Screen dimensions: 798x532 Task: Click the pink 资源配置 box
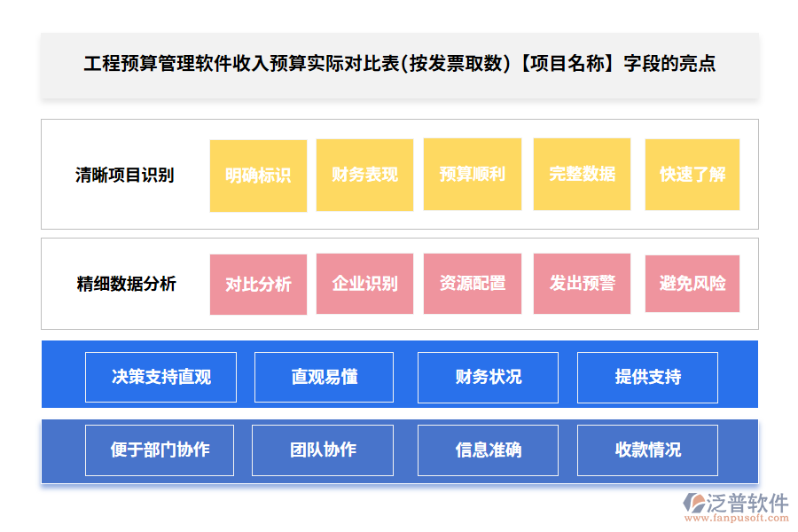(x=472, y=284)
